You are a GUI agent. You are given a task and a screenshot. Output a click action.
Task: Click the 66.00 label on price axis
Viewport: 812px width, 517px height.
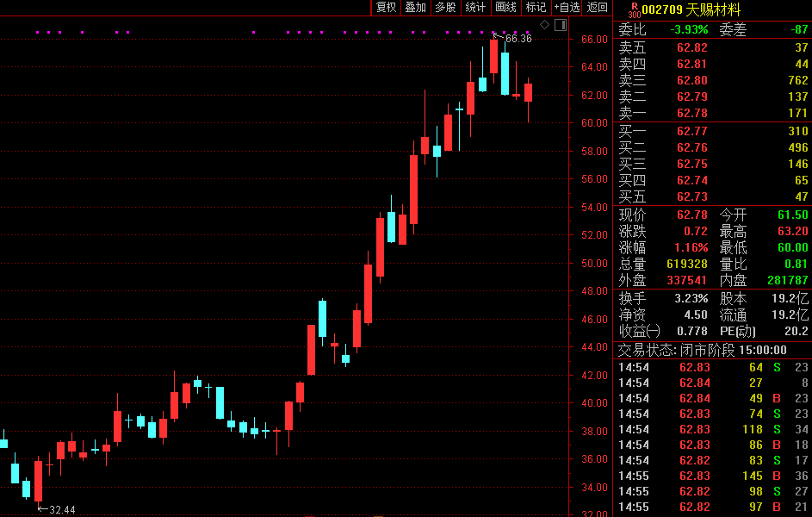click(594, 39)
